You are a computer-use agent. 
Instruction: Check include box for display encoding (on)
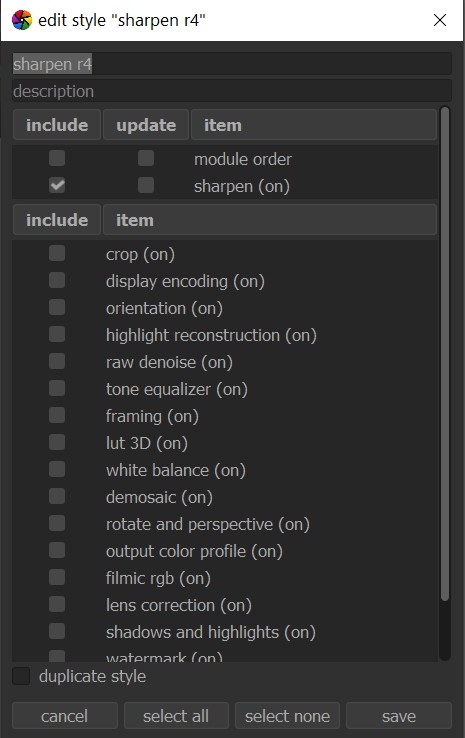[x=57, y=281]
